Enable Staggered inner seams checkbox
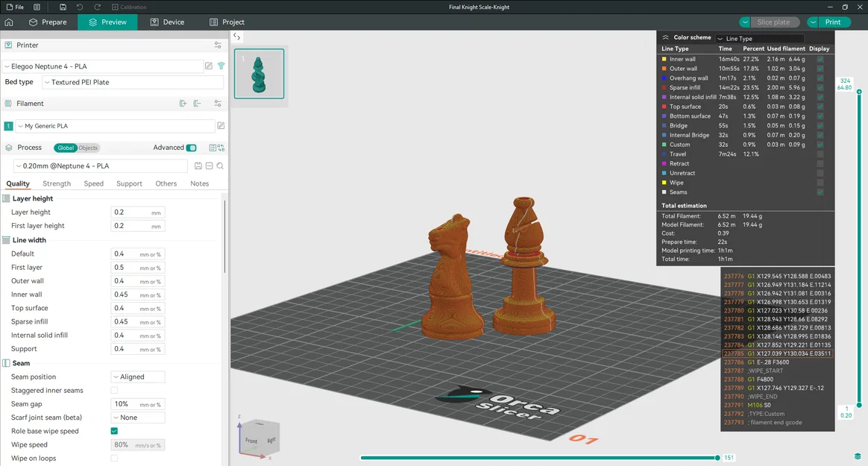This screenshot has height=466, width=868. coord(114,391)
